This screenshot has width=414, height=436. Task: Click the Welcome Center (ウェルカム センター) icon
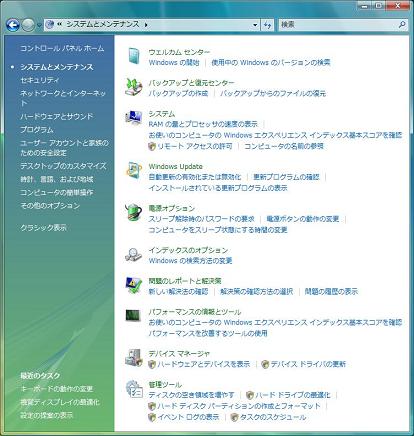[x=134, y=56]
